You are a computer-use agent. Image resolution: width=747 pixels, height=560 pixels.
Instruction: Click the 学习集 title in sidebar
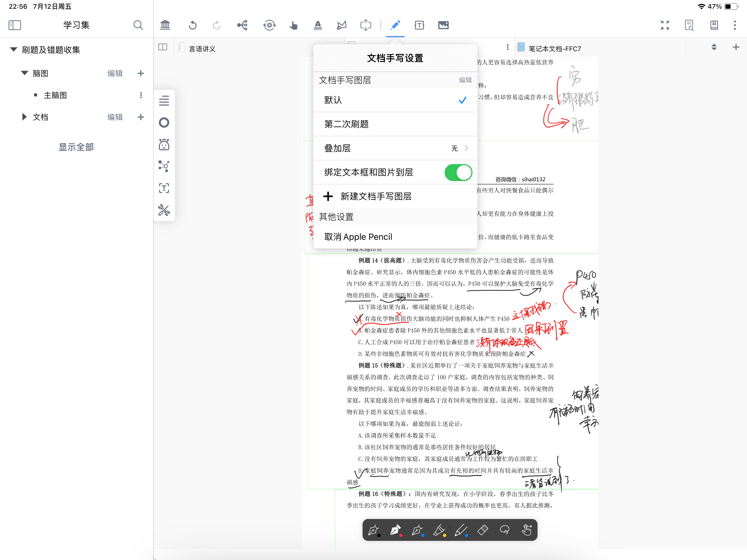(x=76, y=25)
